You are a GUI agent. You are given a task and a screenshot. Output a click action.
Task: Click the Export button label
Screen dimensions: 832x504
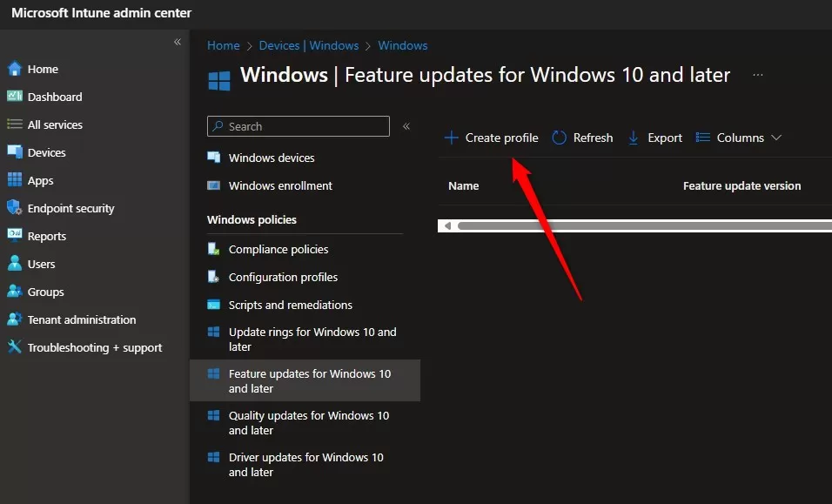coord(665,138)
